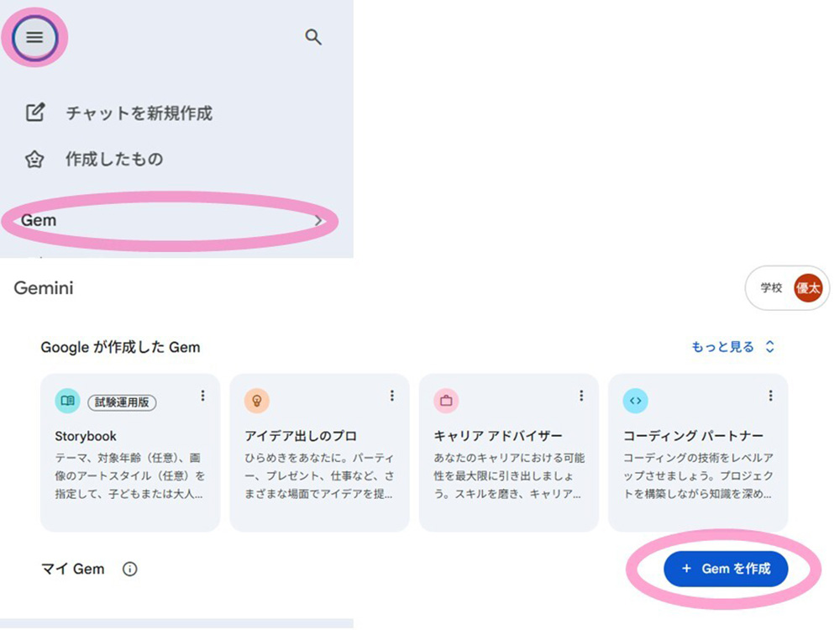Click the Storybook book icon
Image resolution: width=840 pixels, height=630 pixels.
tap(67, 401)
